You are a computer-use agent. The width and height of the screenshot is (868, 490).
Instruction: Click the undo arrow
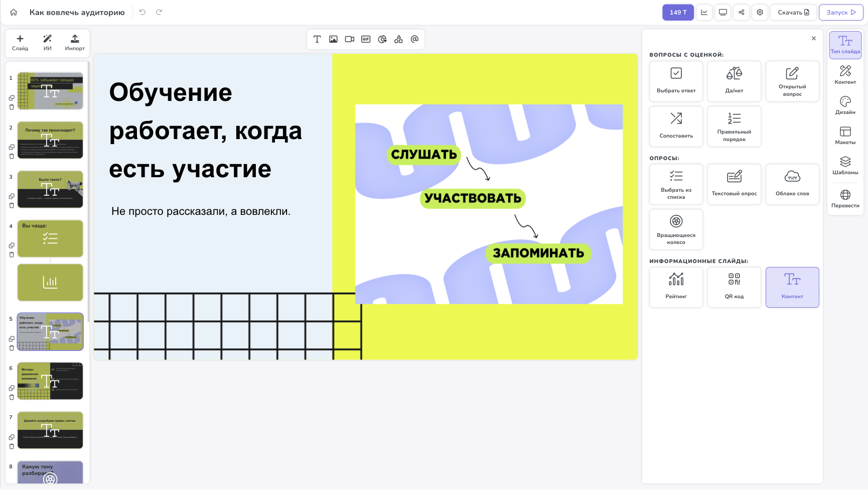142,12
